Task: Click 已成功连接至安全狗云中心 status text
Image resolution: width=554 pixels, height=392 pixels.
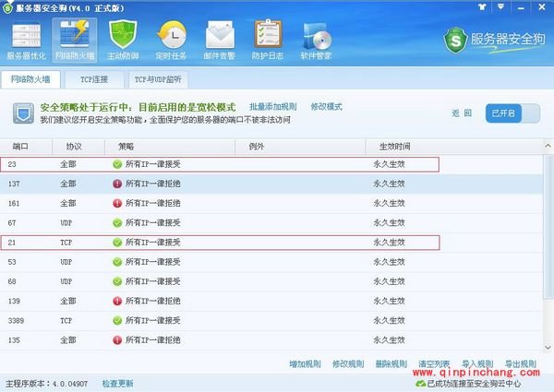Action: pos(474,383)
